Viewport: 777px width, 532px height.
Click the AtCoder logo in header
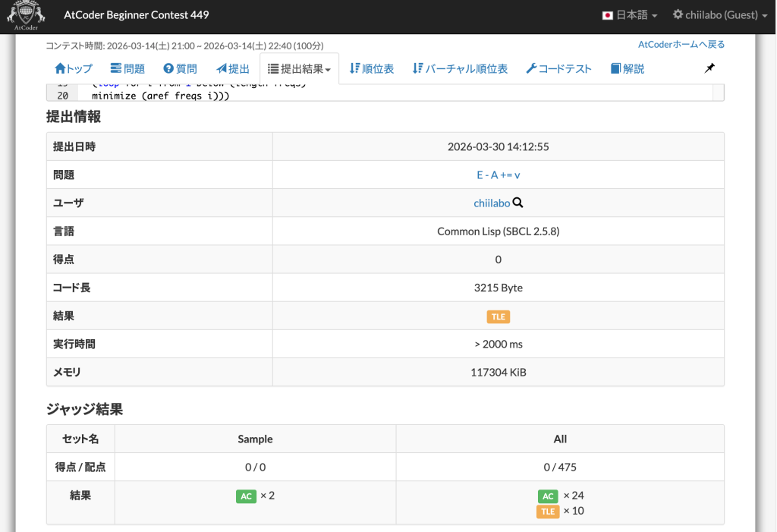[26, 16]
